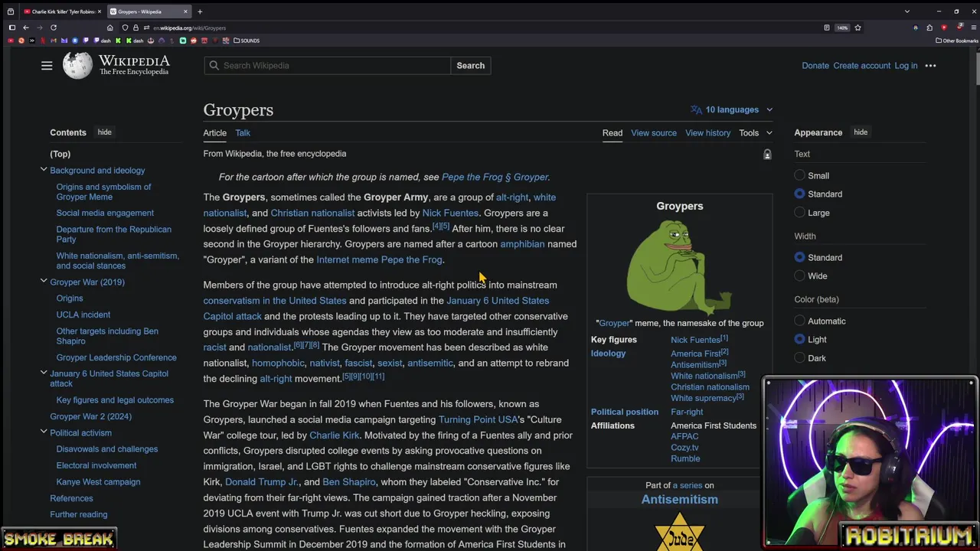The image size is (980, 551).
Task: Switch to the Article tab
Action: [x=214, y=132]
